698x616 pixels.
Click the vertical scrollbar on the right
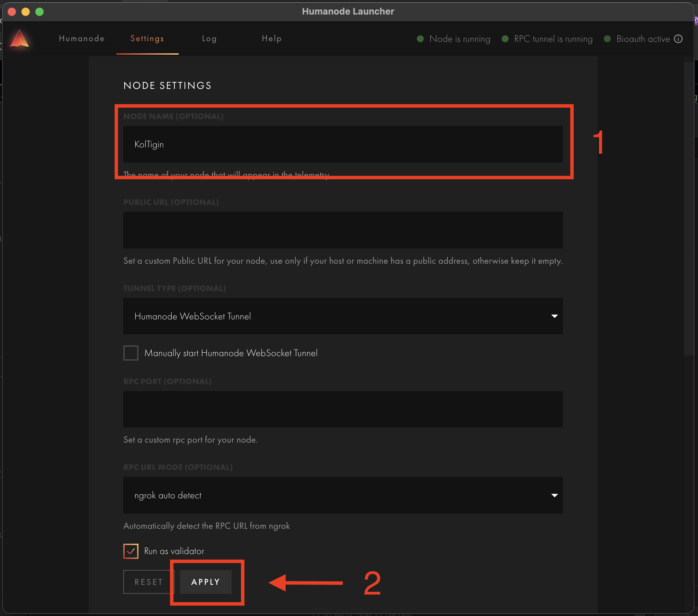pos(689,209)
